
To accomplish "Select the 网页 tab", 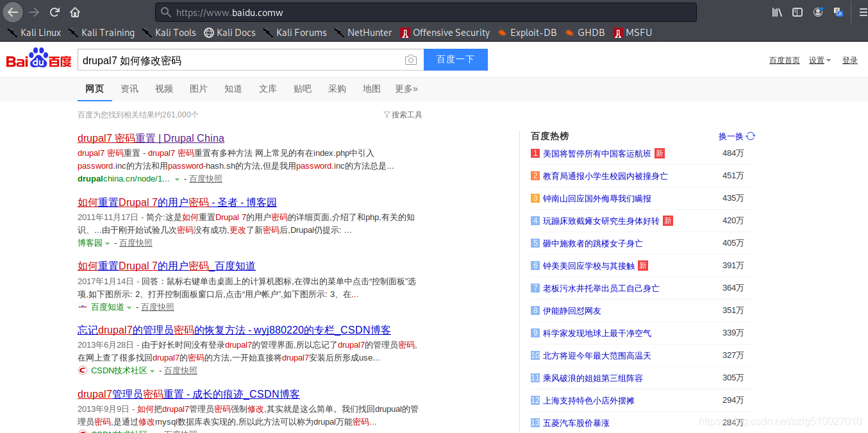I will [x=95, y=89].
